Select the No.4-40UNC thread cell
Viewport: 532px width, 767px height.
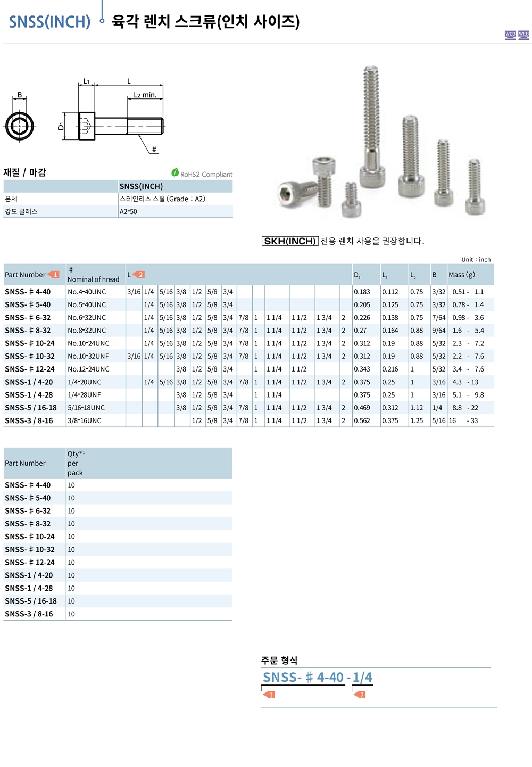[87, 292]
